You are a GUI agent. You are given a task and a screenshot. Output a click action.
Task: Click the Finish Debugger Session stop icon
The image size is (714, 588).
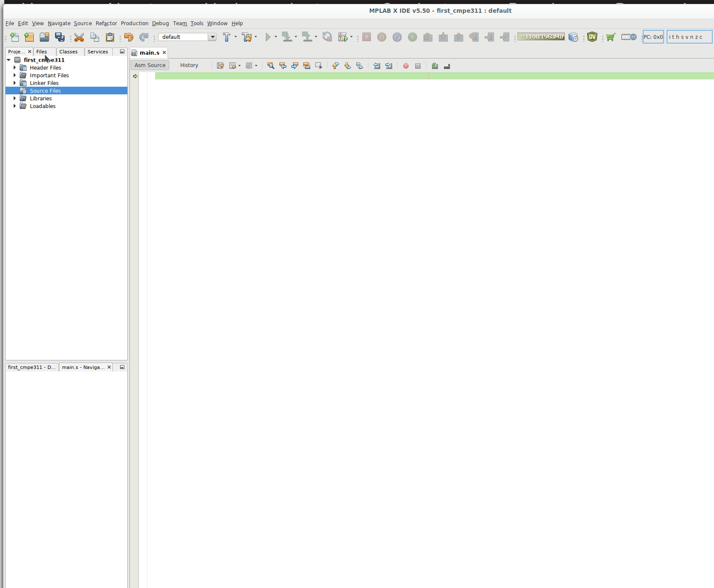pyautogui.click(x=367, y=37)
